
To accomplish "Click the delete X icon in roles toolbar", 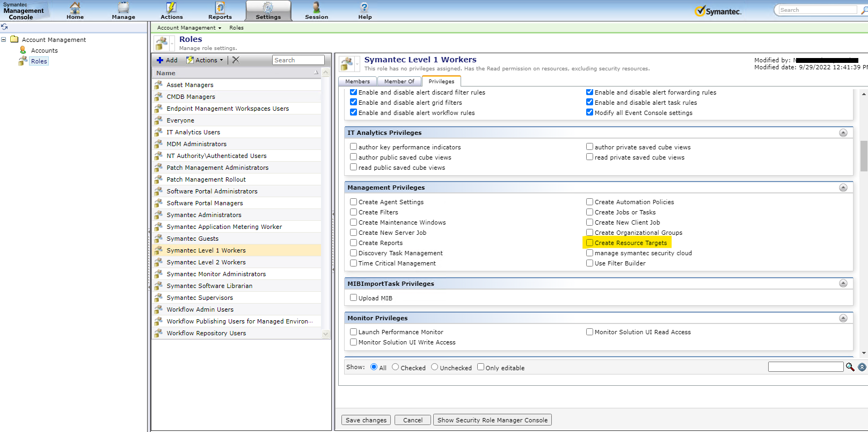I will coord(236,60).
